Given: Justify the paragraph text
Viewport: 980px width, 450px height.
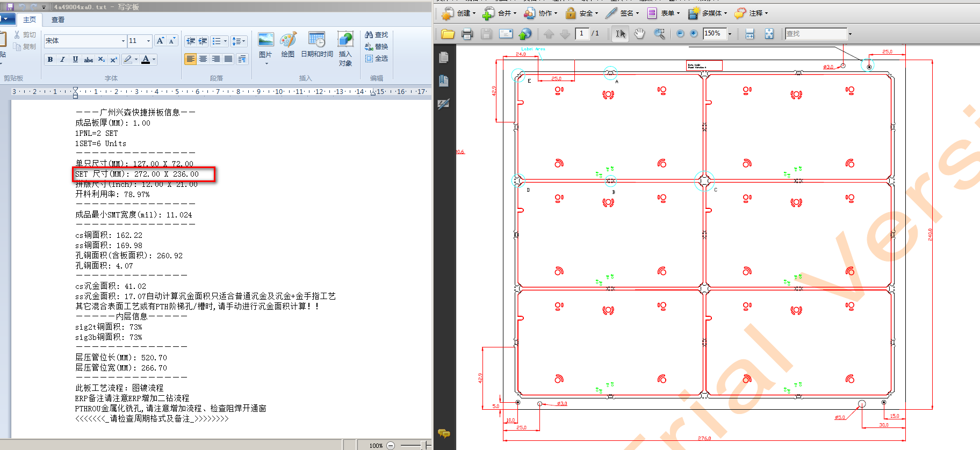Looking at the screenshot, I should [228, 59].
